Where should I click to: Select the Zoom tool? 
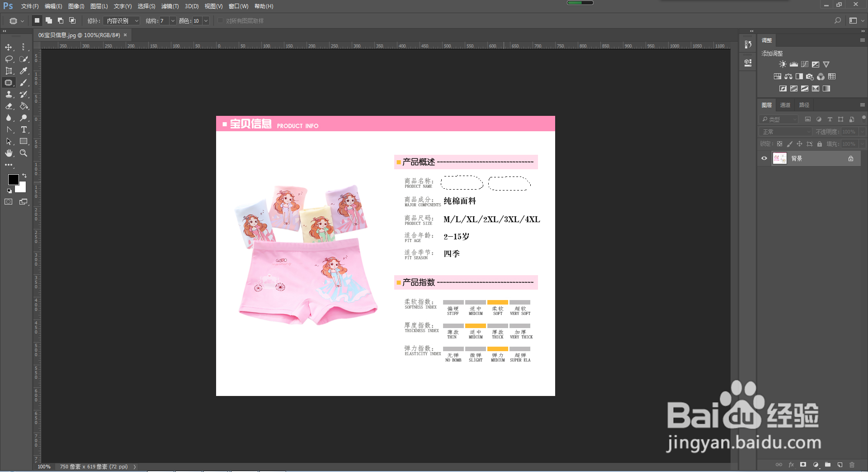pyautogui.click(x=24, y=153)
